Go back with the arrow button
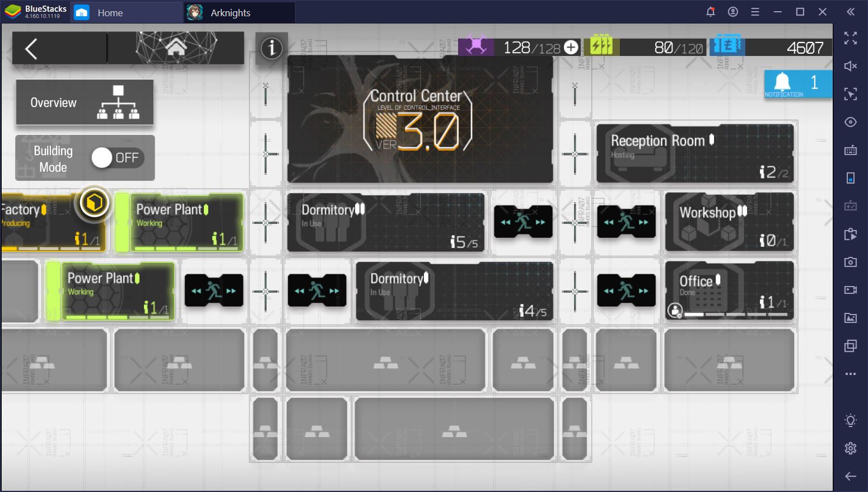The height and width of the screenshot is (492, 868). click(x=32, y=49)
